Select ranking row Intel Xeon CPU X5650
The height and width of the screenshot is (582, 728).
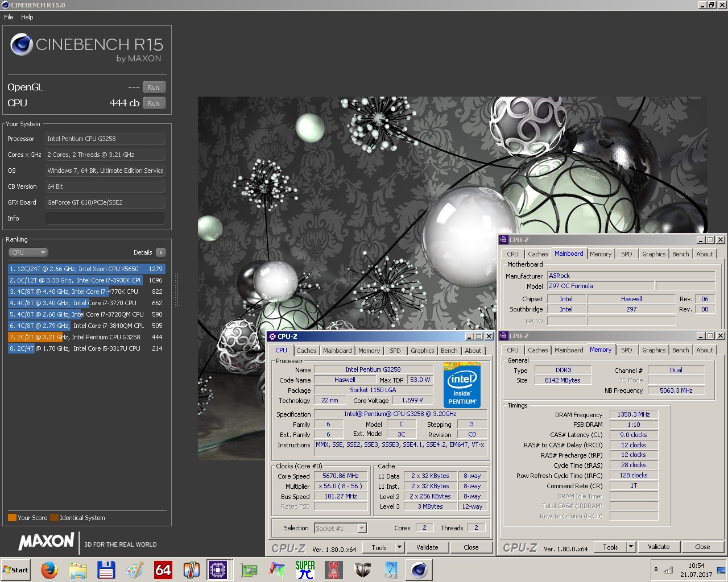[x=86, y=269]
